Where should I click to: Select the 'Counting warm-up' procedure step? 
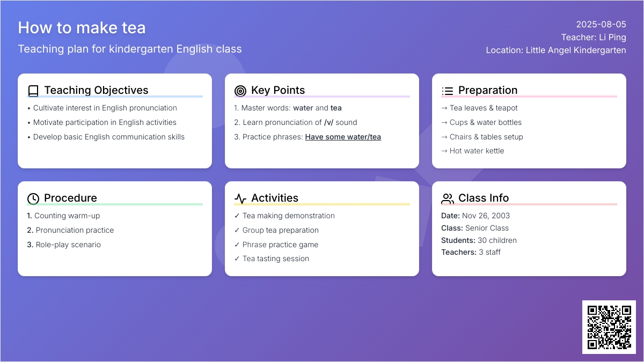coord(63,216)
